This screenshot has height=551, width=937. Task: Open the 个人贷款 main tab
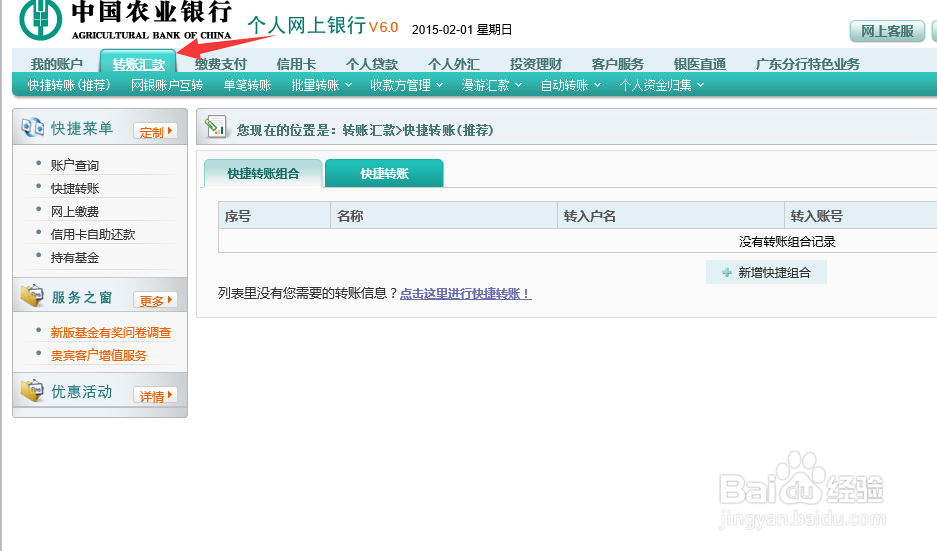[x=372, y=64]
